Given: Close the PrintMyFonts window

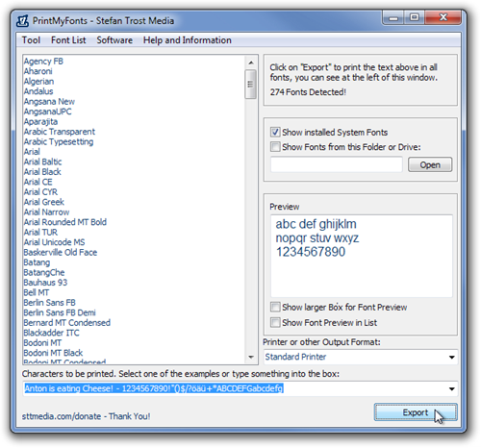Looking at the screenshot, I should (443, 18).
